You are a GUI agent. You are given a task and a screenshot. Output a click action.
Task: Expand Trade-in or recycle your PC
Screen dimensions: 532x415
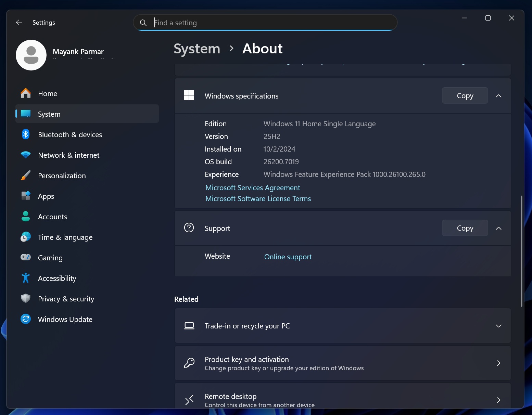(498, 326)
